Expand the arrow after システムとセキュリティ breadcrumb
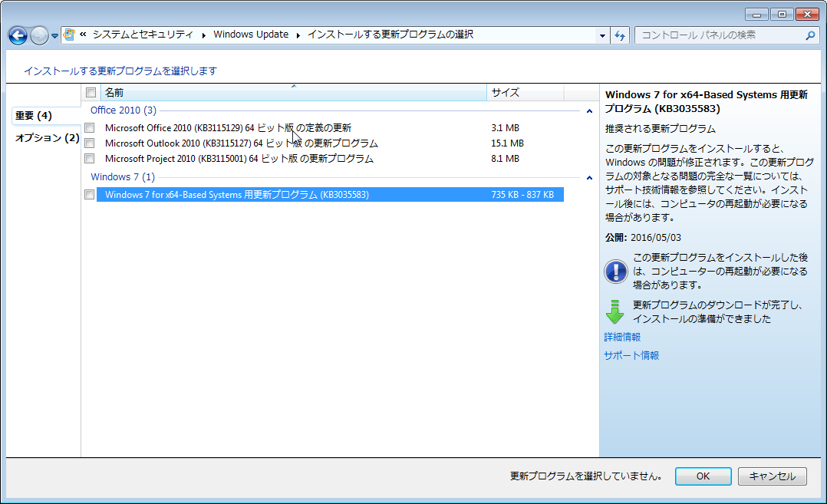 [203, 35]
